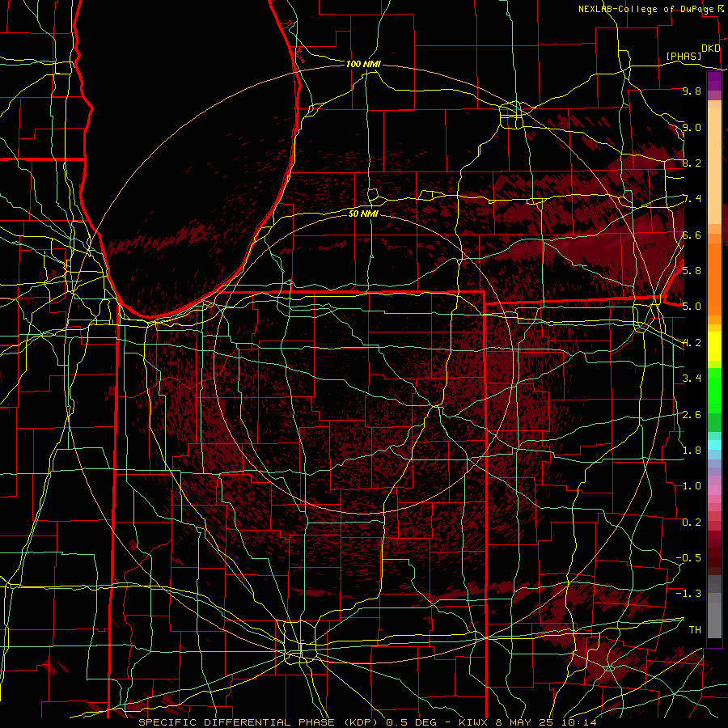Click the 4.2 scale value
The width and height of the screenshot is (728, 728).
point(692,343)
